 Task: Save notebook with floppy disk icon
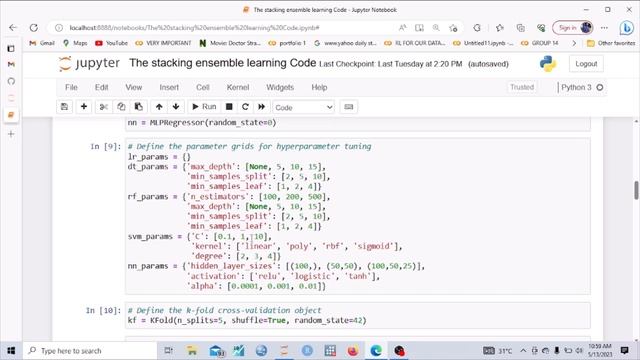pyautogui.click(x=64, y=107)
